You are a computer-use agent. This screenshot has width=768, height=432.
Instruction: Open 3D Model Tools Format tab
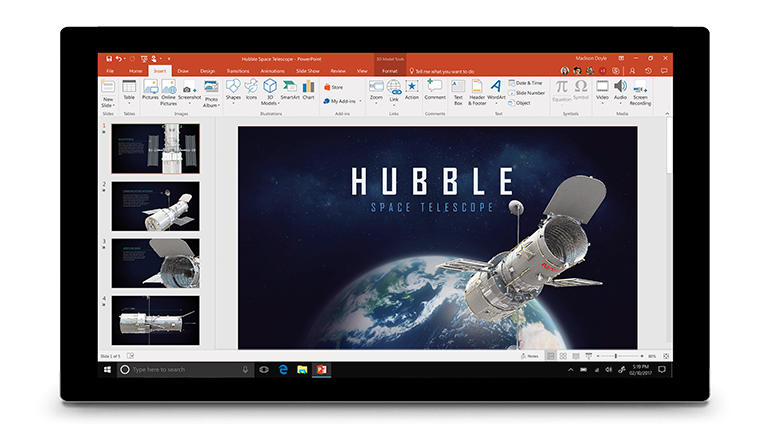coord(390,71)
